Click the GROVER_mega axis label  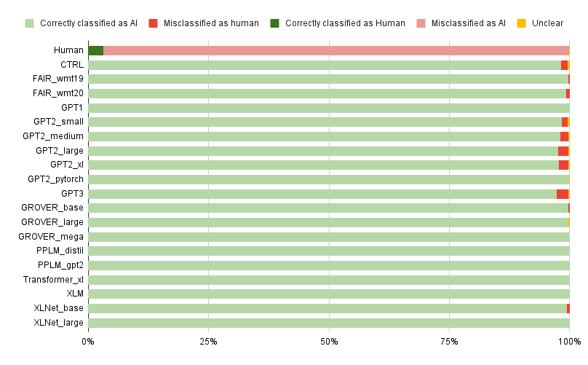click(51, 237)
